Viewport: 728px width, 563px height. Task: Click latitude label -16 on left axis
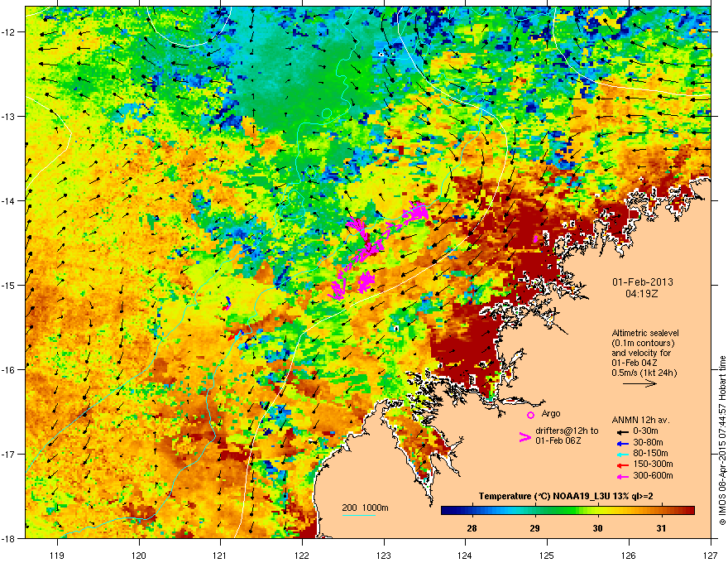(x=8, y=370)
